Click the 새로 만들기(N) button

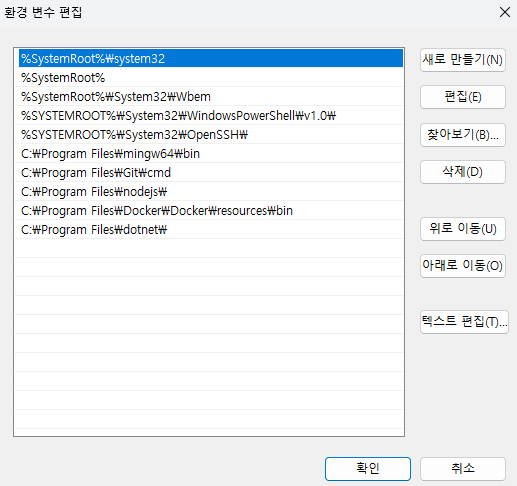point(463,60)
